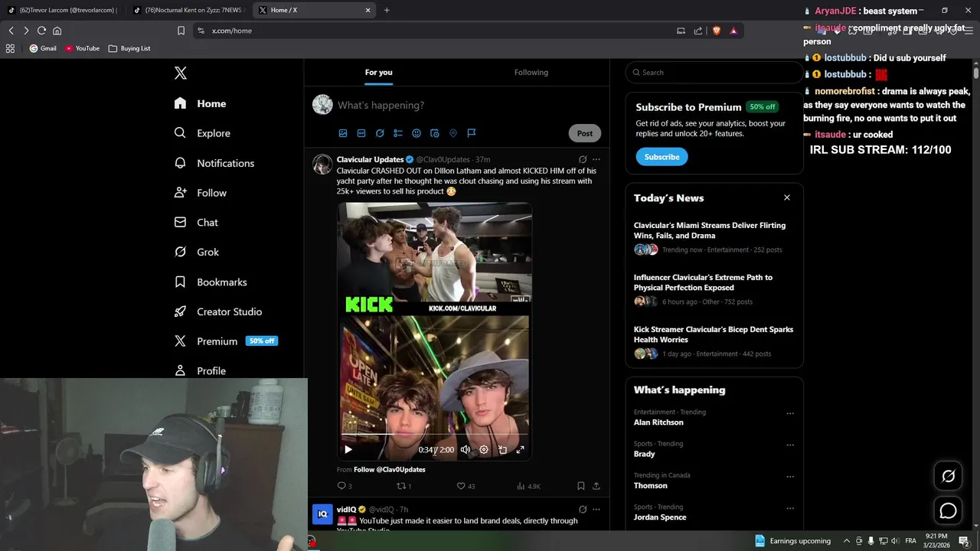Image resolution: width=980 pixels, height=551 pixels.
Task: Click Follow @Clav0Updates link
Action: 389,470
